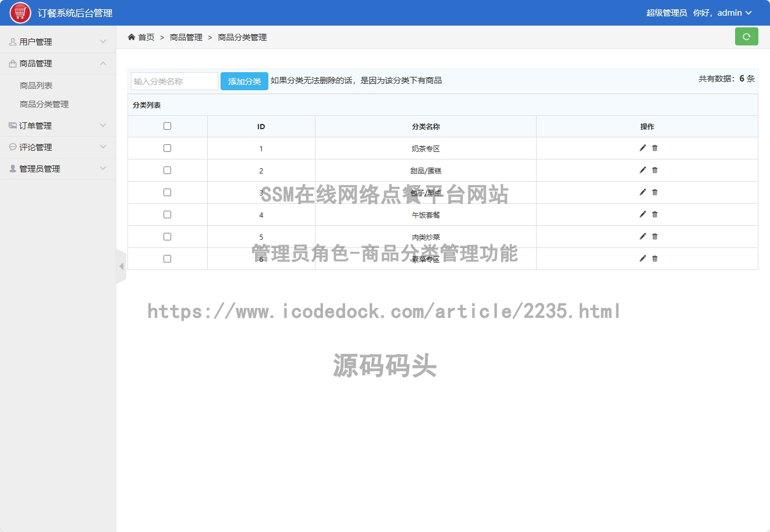
Task: Click the 操作 column header
Action: pyautogui.click(x=647, y=126)
